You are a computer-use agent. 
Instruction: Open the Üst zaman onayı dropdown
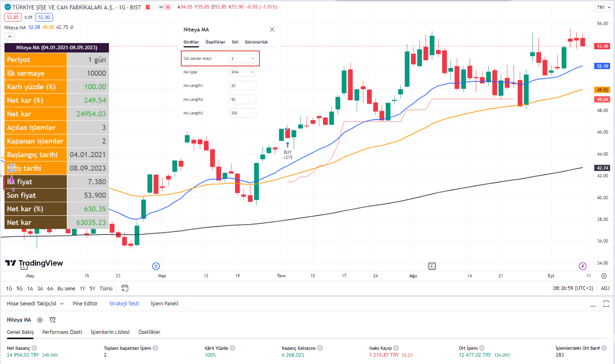(x=243, y=59)
